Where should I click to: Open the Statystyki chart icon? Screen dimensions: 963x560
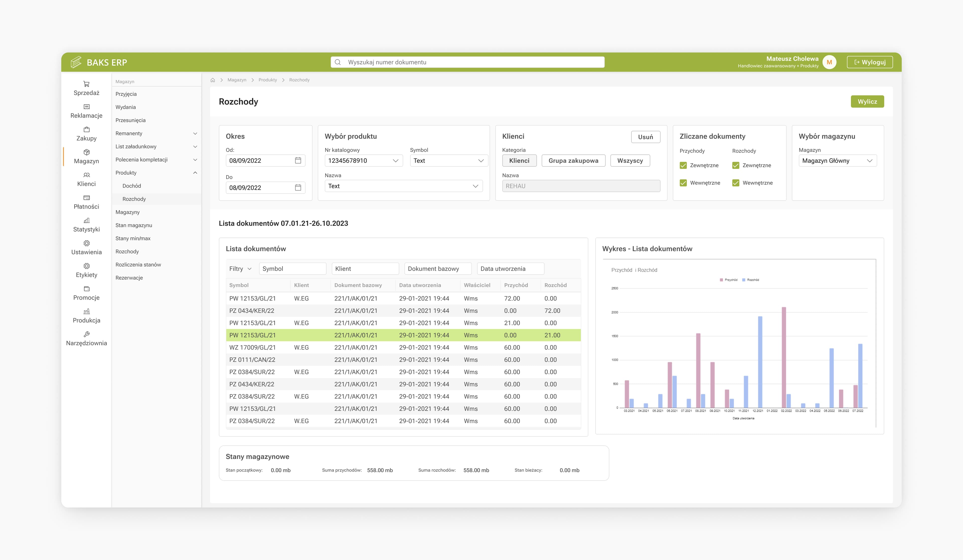coord(86,220)
